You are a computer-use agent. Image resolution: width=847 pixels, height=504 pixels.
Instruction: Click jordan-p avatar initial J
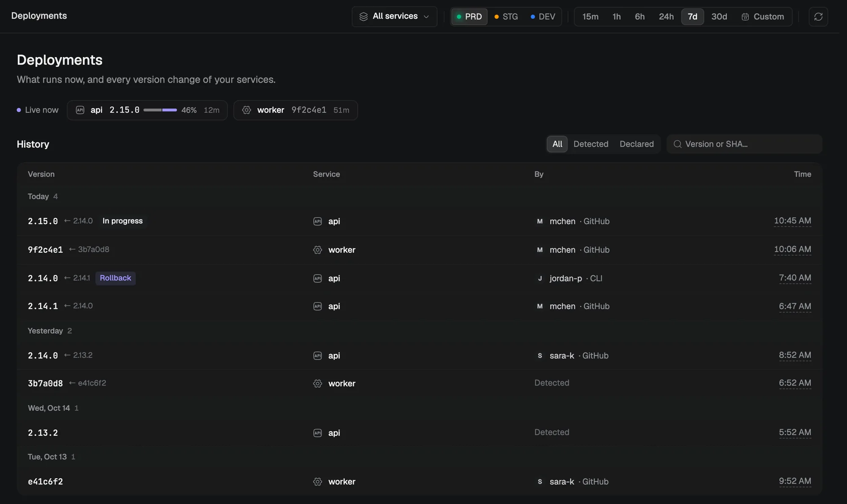pos(540,278)
